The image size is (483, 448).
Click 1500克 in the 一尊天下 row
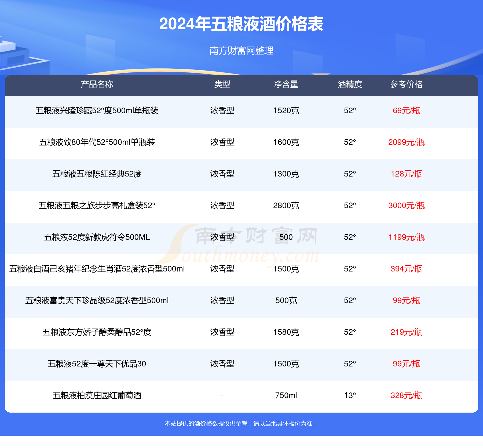(x=286, y=364)
